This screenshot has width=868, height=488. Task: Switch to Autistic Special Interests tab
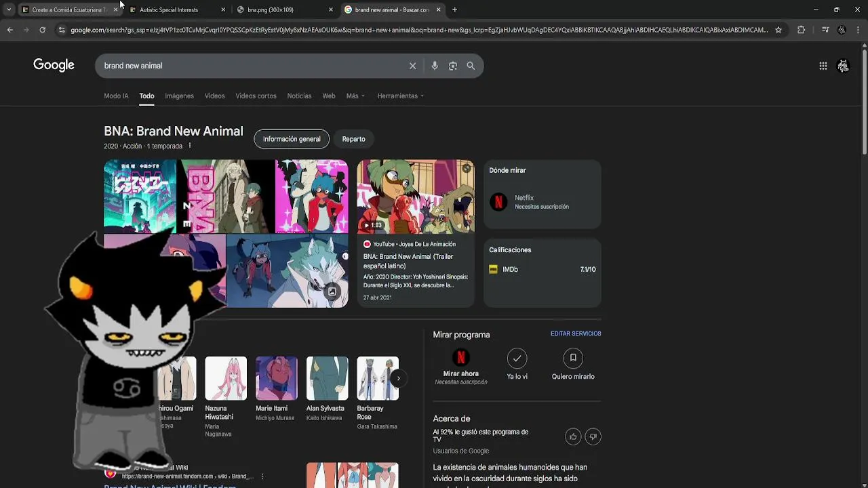169,9
